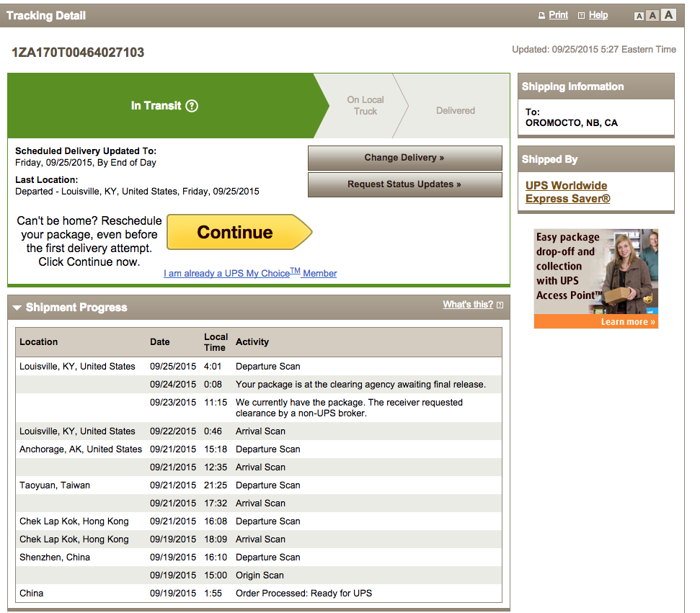Click Order Processed: Ready for UPS
Viewport: 700px width, 613px height.
(304, 594)
